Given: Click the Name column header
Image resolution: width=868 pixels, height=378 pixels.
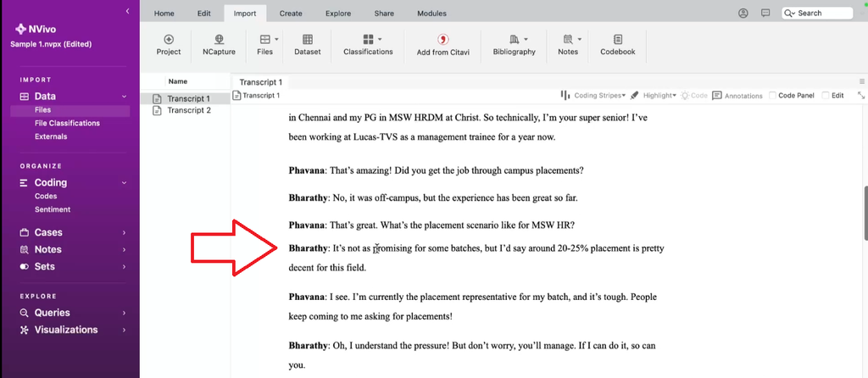Looking at the screenshot, I should pos(178,81).
